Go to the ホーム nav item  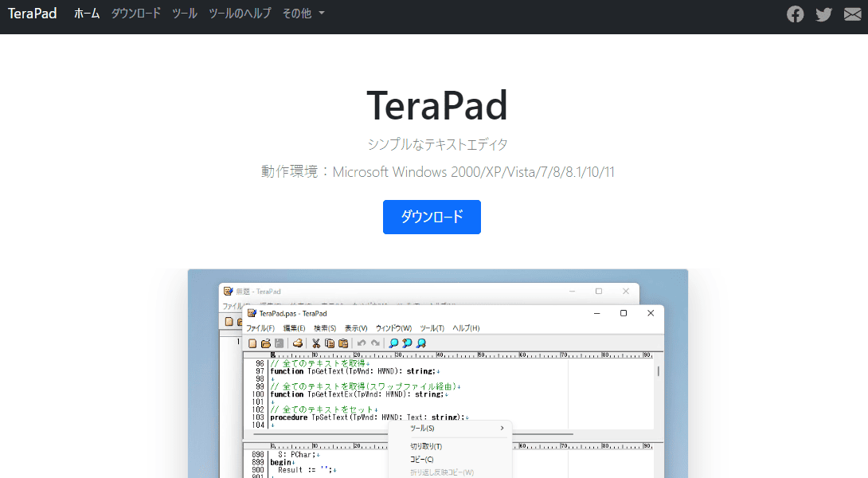coord(87,14)
